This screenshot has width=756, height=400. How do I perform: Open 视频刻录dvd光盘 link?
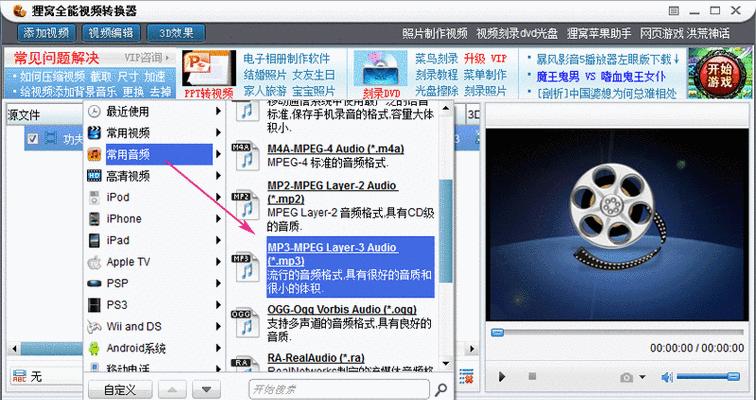tap(517, 33)
